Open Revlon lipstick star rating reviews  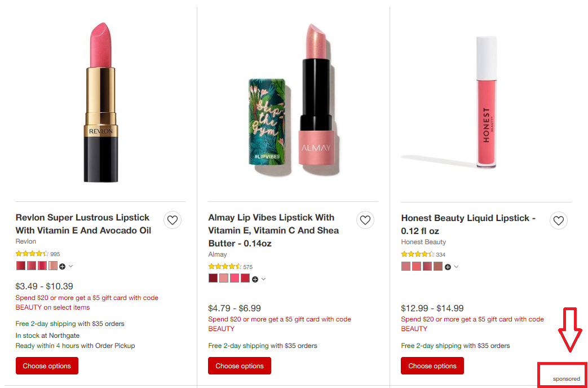[x=32, y=254]
